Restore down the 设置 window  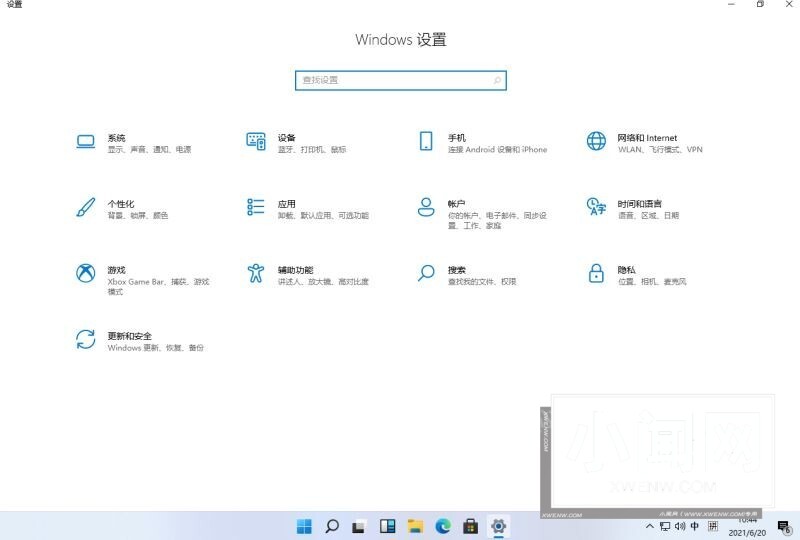coord(760,4)
